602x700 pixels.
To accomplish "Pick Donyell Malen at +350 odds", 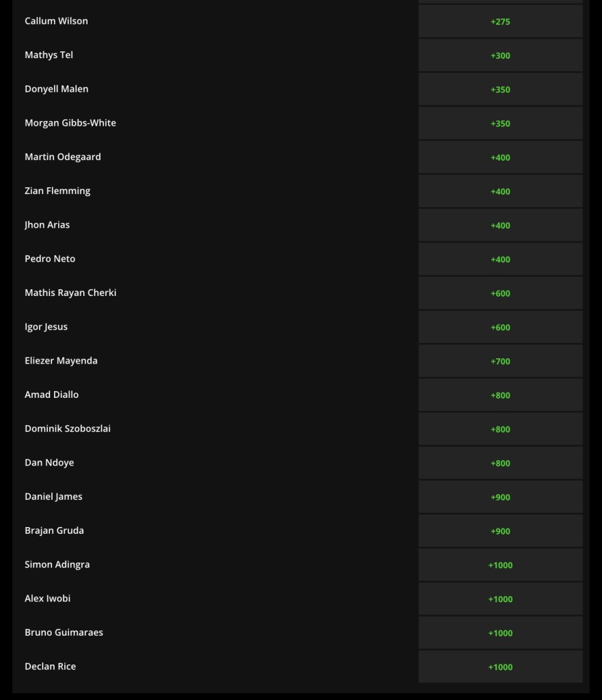I will click(x=500, y=90).
